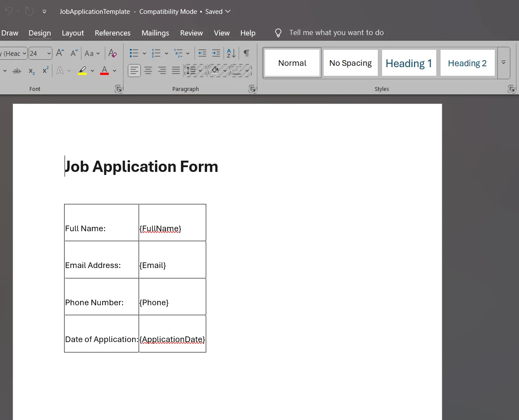Select the No Spacing style
Image resolution: width=519 pixels, height=420 pixels.
click(x=350, y=63)
